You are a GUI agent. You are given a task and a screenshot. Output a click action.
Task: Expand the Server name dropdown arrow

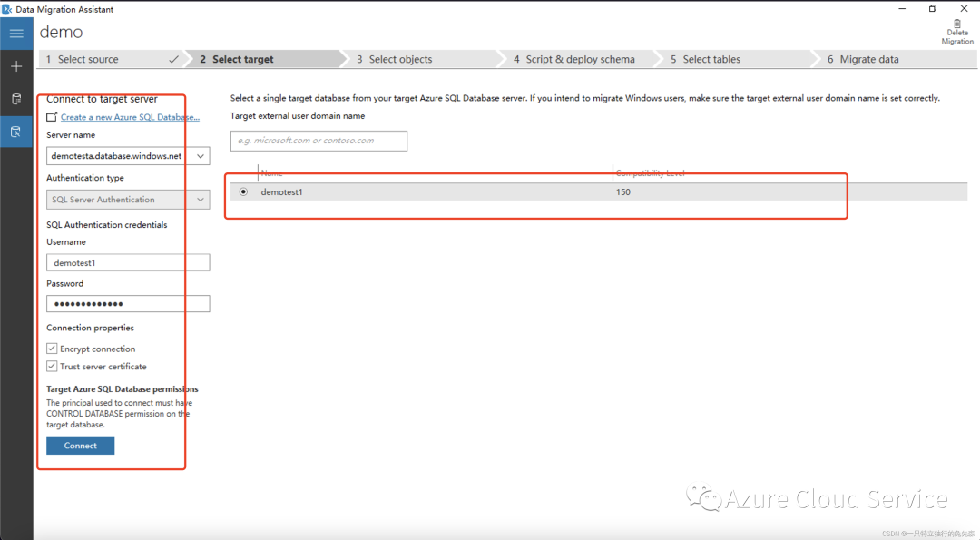[x=200, y=155]
